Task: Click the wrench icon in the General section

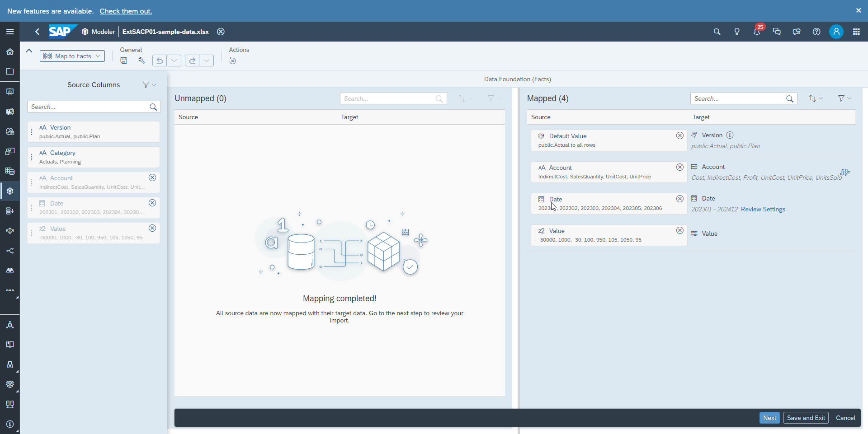Action: [x=142, y=61]
